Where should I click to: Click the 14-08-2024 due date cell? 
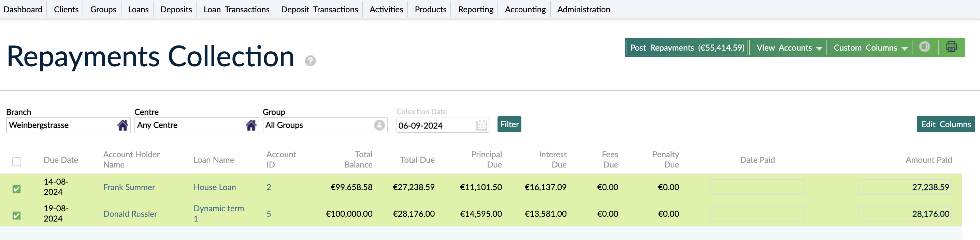[x=56, y=187]
